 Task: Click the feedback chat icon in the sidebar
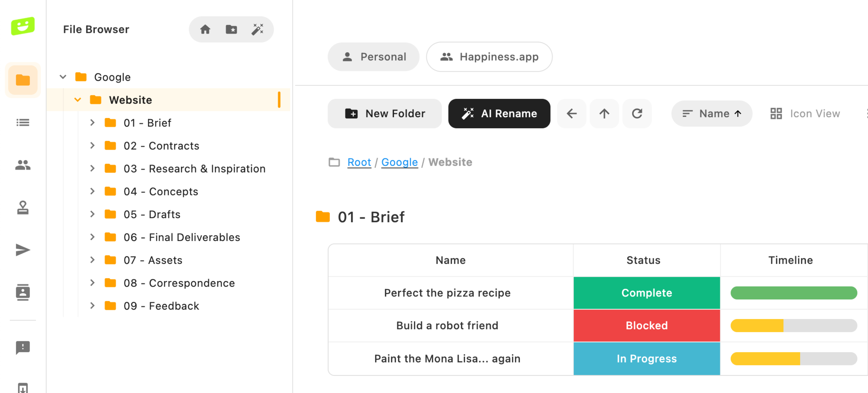coord(23,347)
